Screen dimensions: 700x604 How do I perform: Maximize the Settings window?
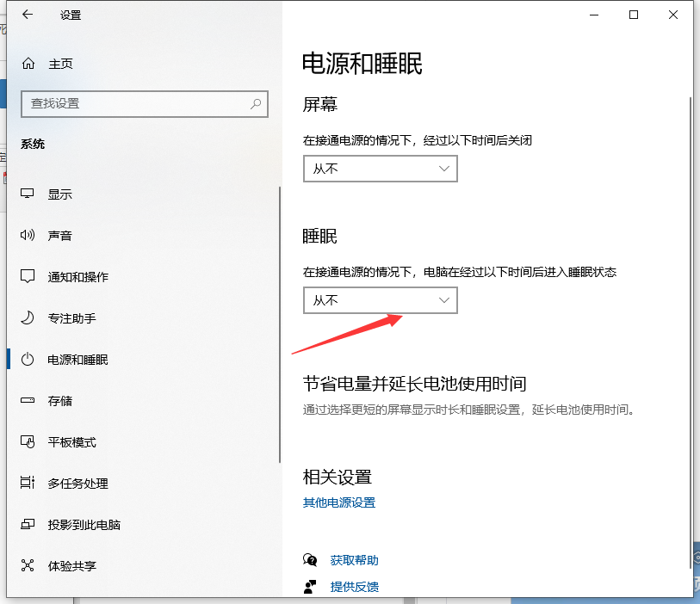point(634,15)
